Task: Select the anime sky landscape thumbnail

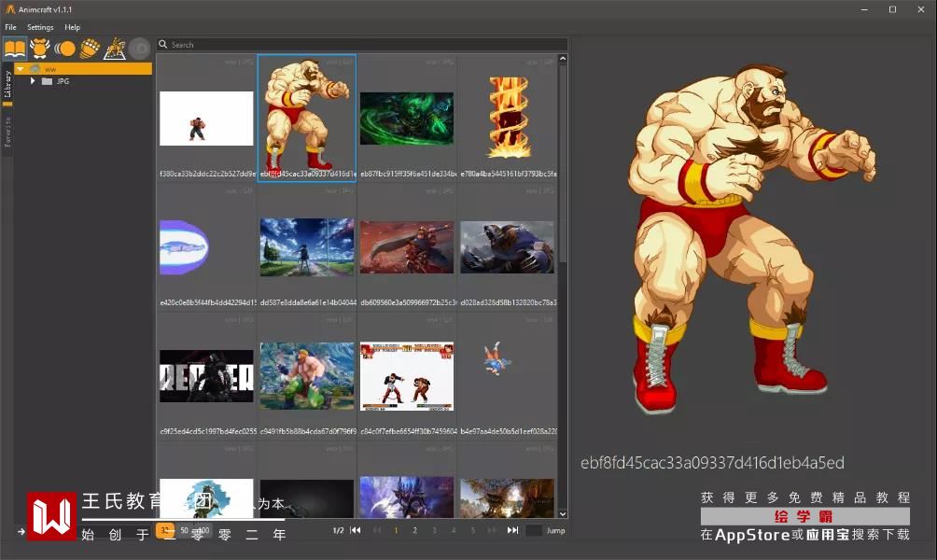Action: 306,246
